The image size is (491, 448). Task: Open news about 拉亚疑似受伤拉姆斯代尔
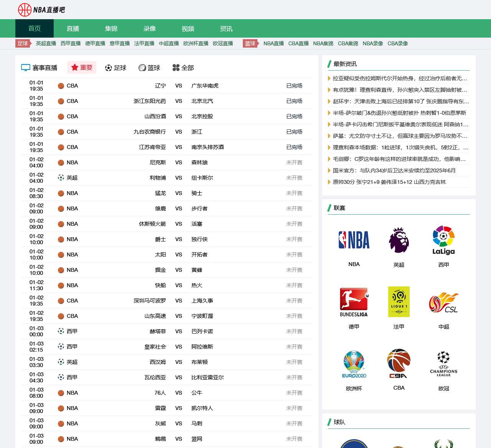[x=400, y=78]
